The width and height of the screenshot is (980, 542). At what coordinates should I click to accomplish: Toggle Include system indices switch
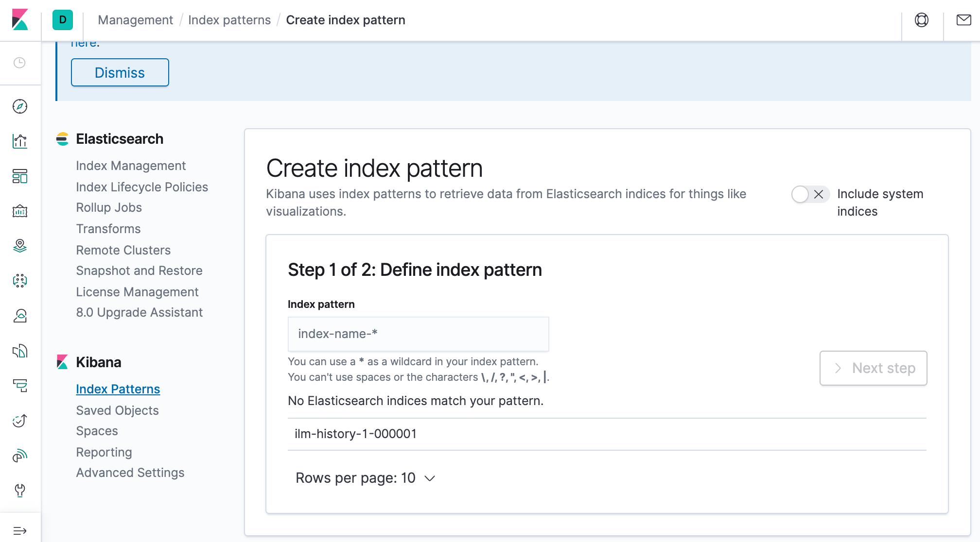810,194
